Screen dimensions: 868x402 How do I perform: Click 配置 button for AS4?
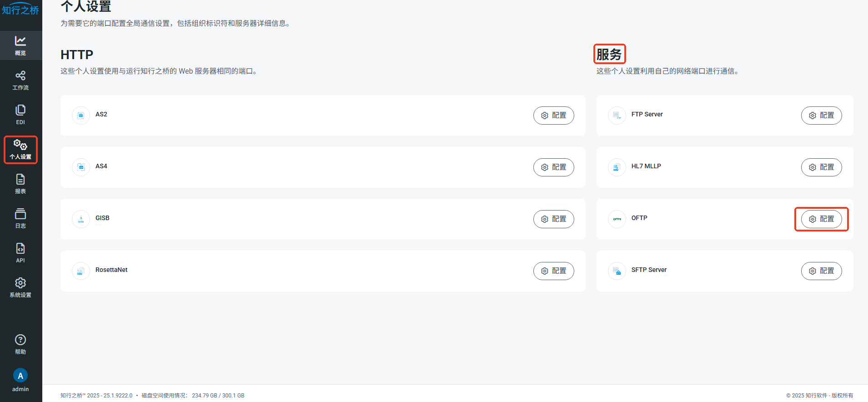click(x=553, y=167)
